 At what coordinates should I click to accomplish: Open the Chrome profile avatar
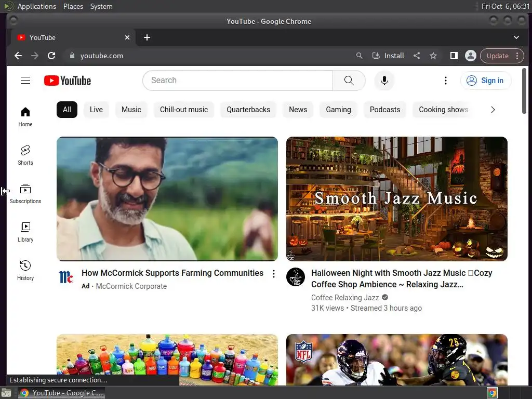(x=471, y=56)
